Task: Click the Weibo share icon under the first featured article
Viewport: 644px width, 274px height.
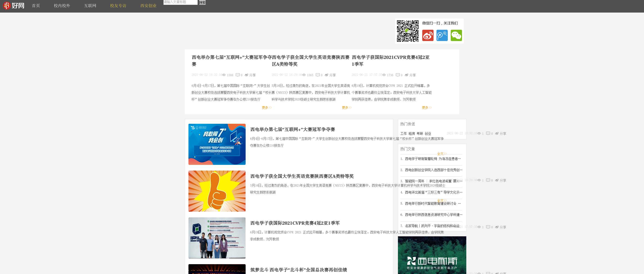Action: tap(247, 75)
